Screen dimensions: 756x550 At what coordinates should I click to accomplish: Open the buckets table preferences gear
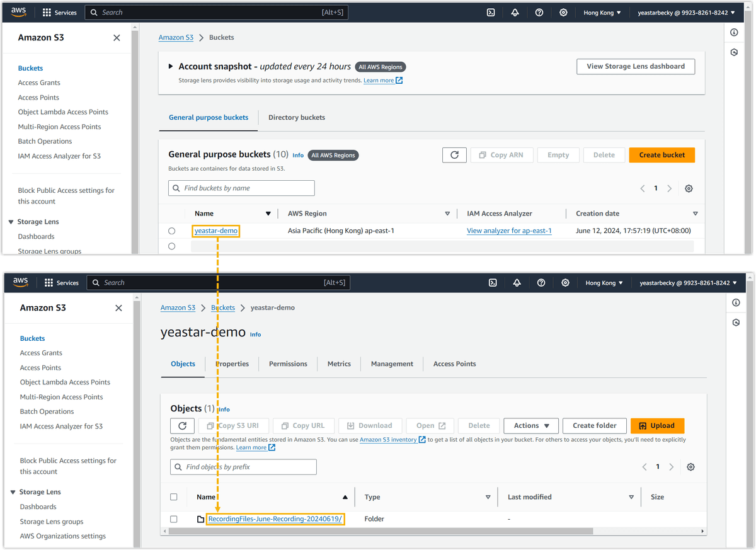pyautogui.click(x=689, y=188)
